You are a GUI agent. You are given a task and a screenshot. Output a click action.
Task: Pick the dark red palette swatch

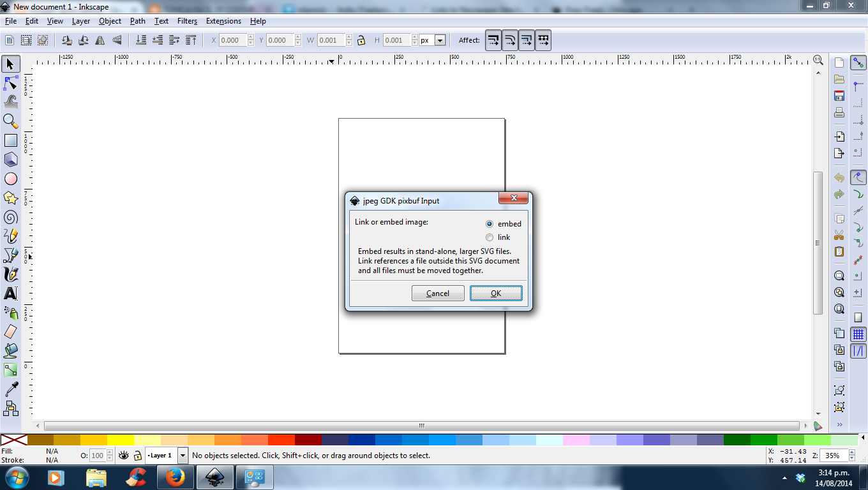[x=308, y=440]
